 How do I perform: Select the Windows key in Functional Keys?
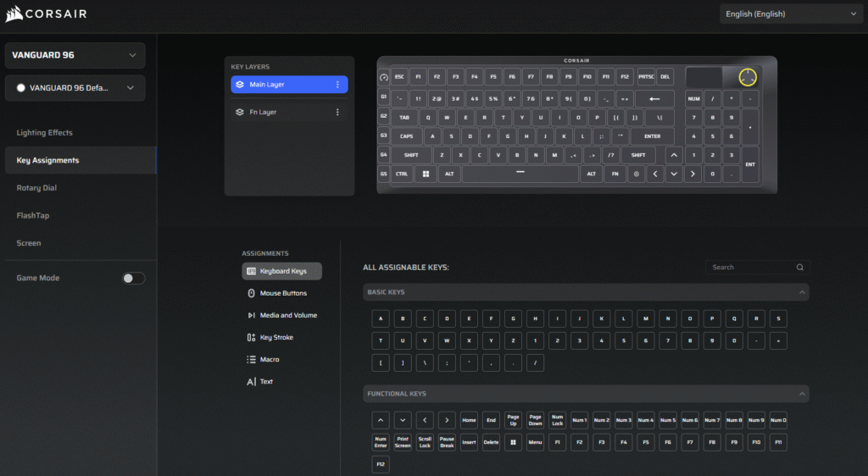tap(513, 441)
